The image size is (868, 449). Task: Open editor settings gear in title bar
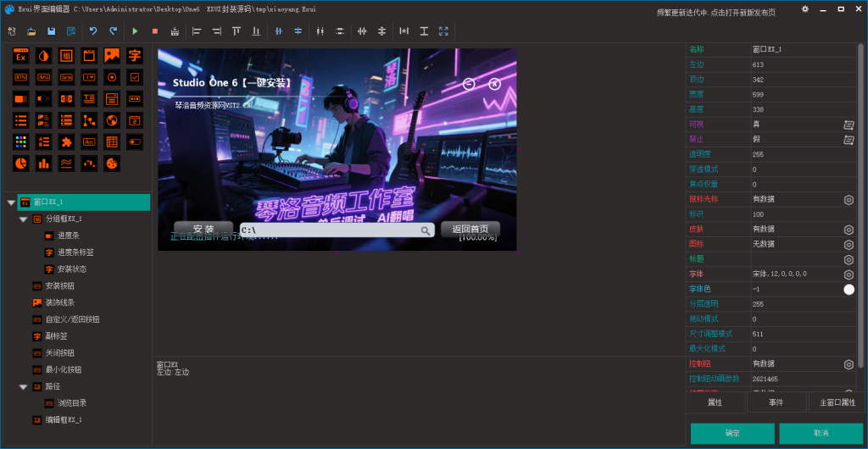pyautogui.click(x=805, y=8)
